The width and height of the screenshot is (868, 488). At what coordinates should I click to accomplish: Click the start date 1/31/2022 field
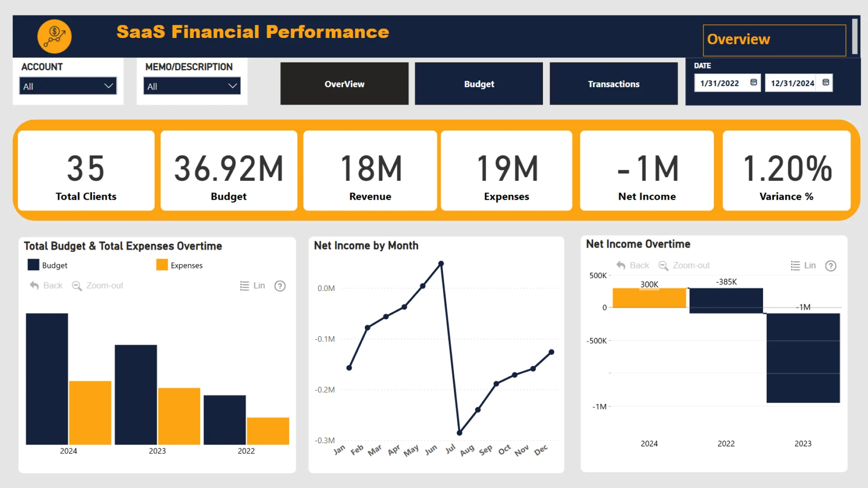coord(720,83)
